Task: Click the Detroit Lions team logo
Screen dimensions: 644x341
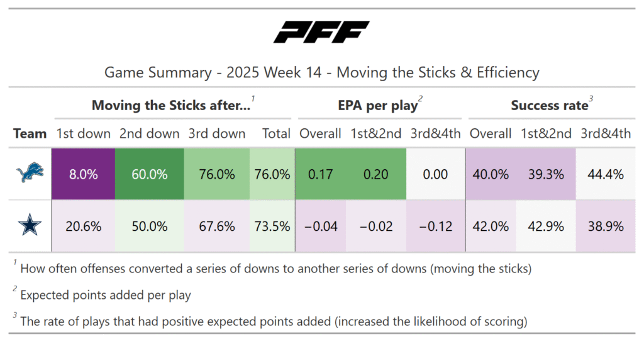Action: (30, 174)
